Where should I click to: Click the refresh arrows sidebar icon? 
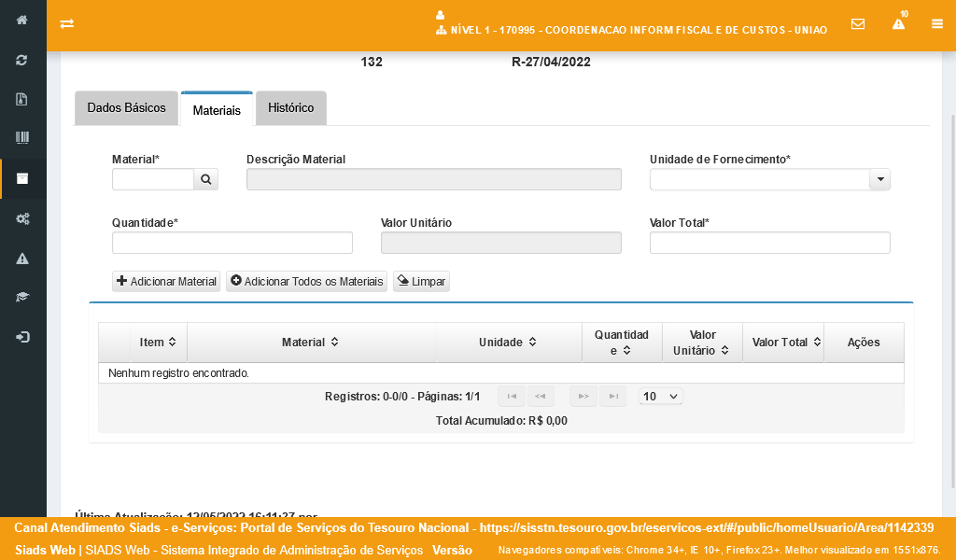pyautogui.click(x=22, y=61)
